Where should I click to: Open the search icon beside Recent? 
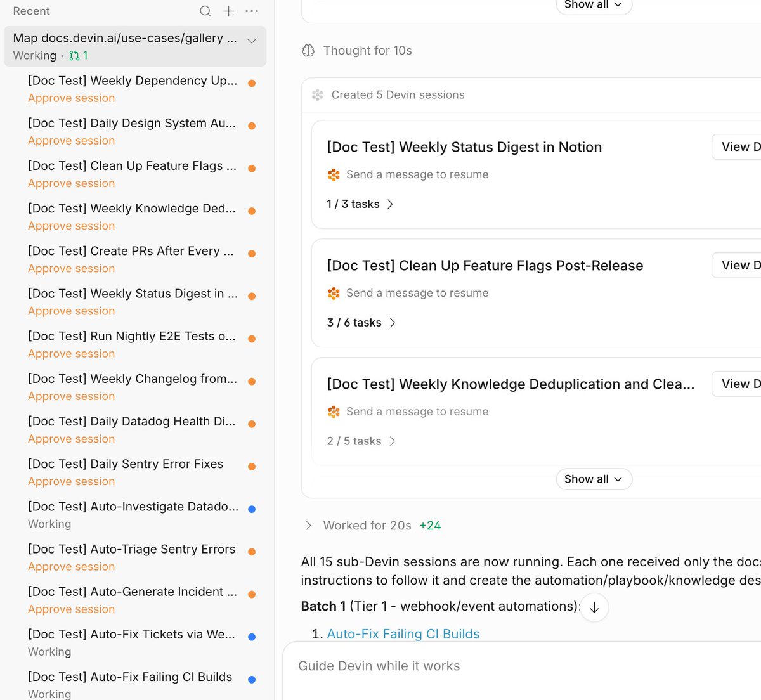tap(205, 11)
